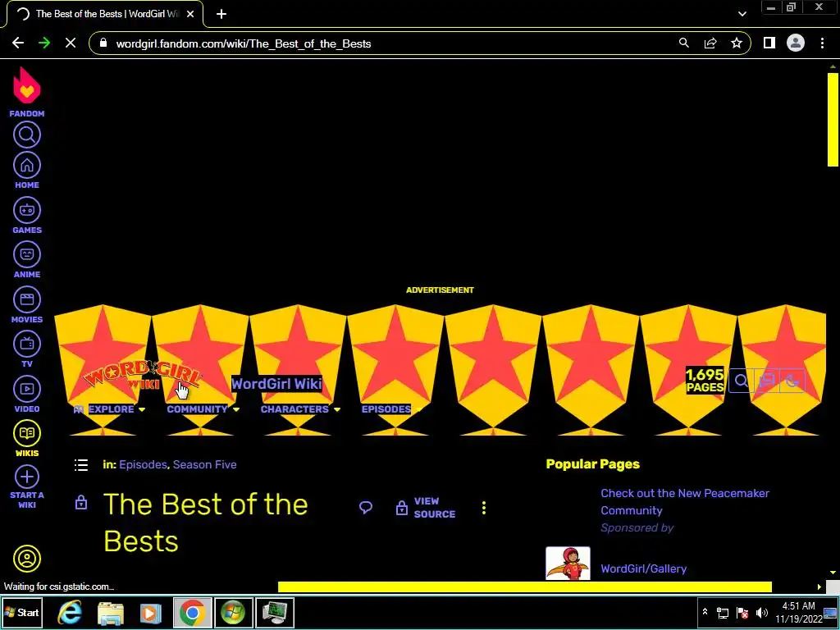
Task: Open File Explorer from taskbar
Action: [x=111, y=612]
